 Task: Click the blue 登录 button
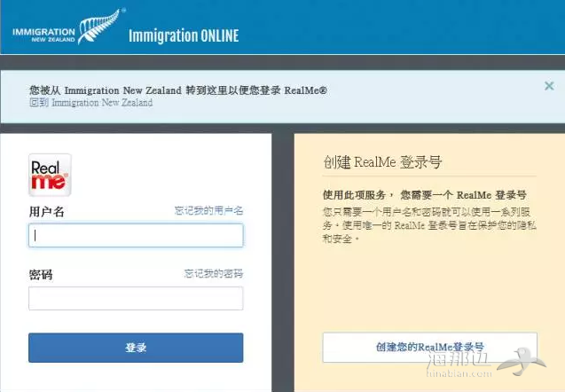point(136,348)
